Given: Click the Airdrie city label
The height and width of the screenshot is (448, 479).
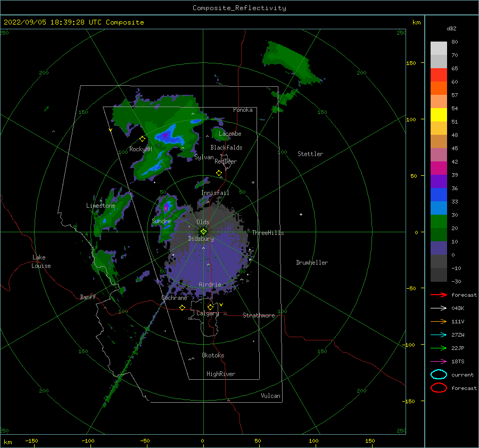Looking at the screenshot, I should coord(210,284).
